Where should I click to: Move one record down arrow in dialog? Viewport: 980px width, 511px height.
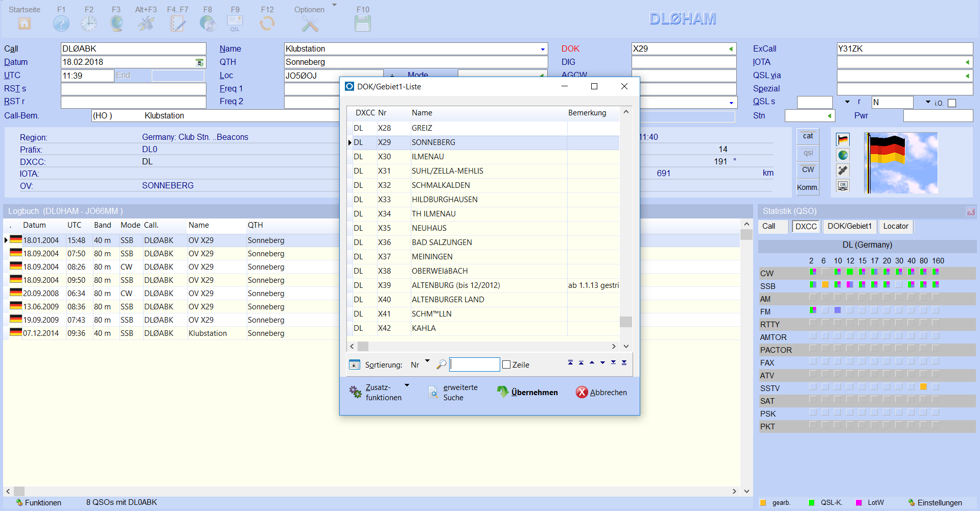[x=602, y=362]
